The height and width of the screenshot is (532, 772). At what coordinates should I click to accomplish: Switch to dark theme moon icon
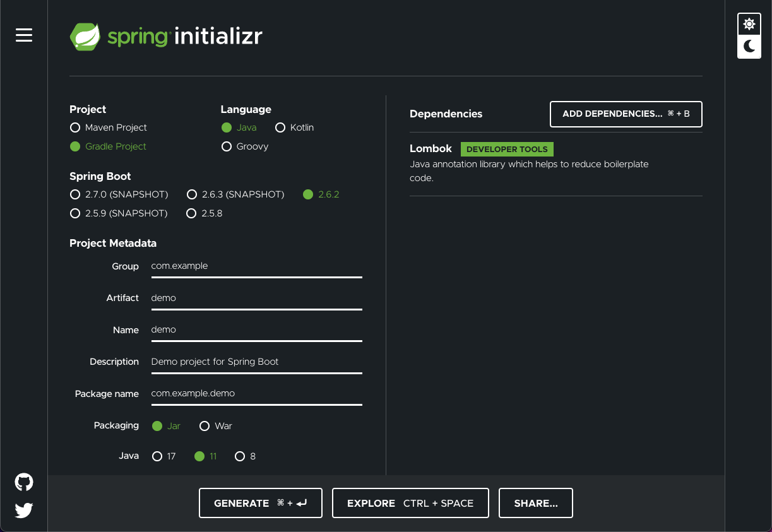[749, 46]
